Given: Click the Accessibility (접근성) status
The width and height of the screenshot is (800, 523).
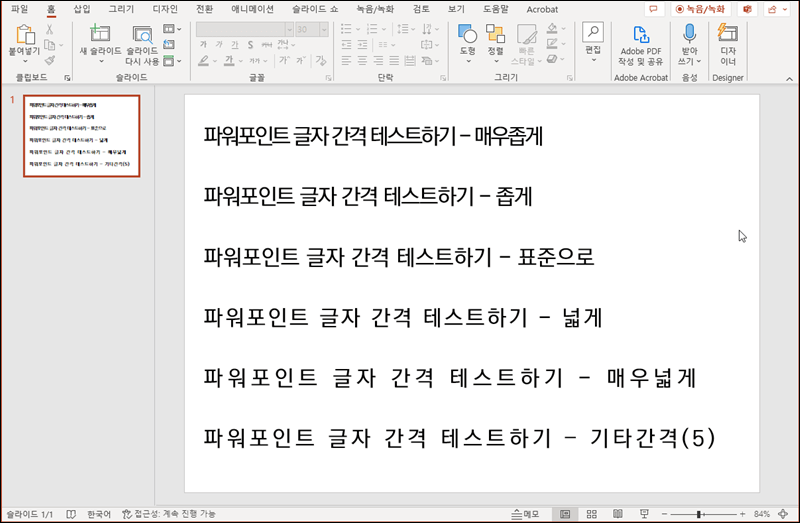Looking at the screenshot, I should [169, 514].
